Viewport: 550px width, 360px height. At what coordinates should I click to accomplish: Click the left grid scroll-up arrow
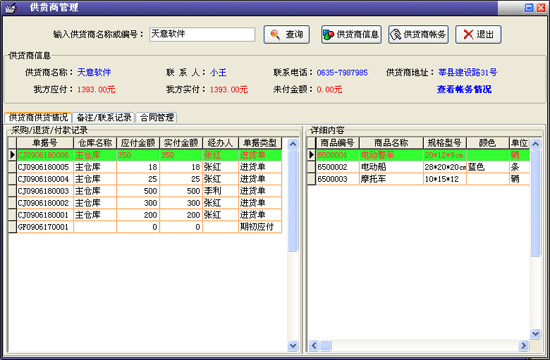(x=293, y=144)
